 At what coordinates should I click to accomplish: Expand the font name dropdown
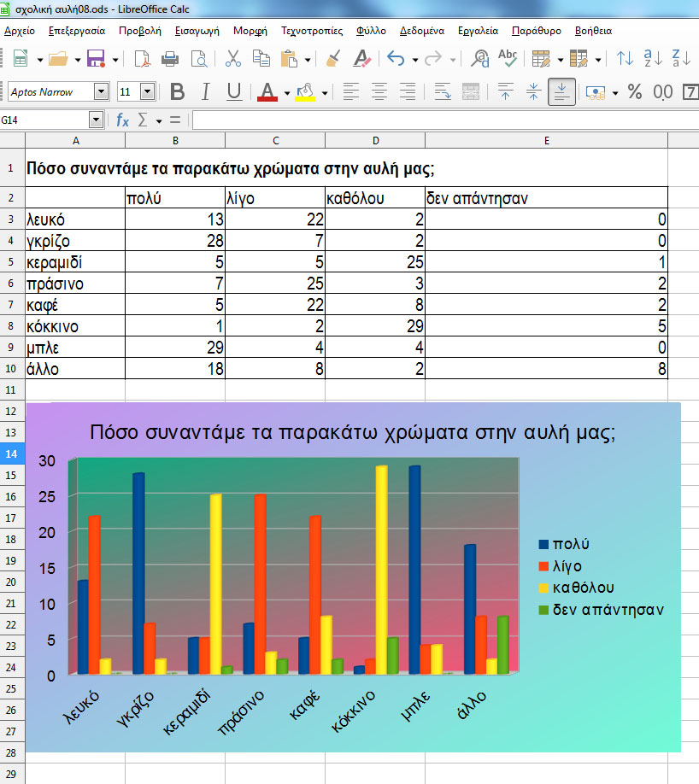tap(102, 92)
